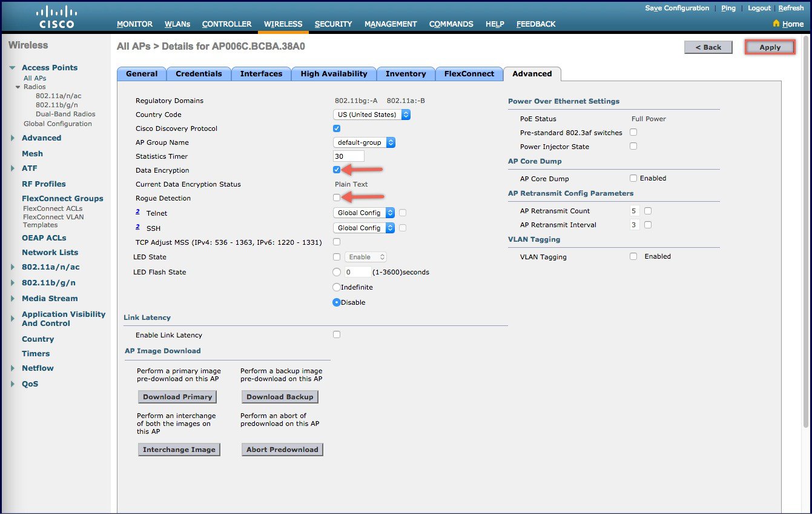Click the LED Flash State seconds field

[357, 272]
